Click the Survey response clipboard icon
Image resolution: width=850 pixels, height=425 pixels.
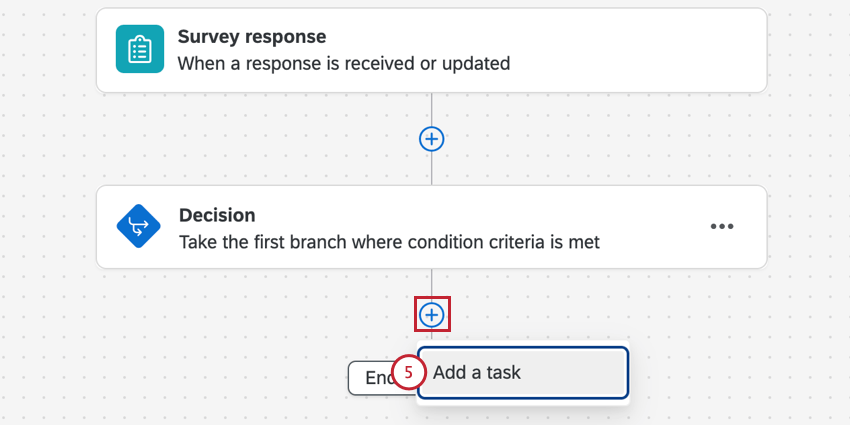point(139,49)
